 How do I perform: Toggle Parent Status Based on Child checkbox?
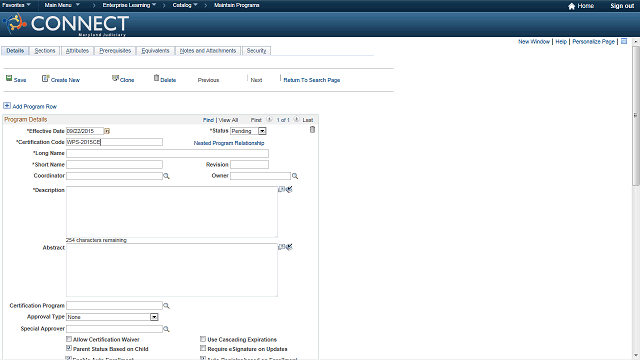coord(69,349)
